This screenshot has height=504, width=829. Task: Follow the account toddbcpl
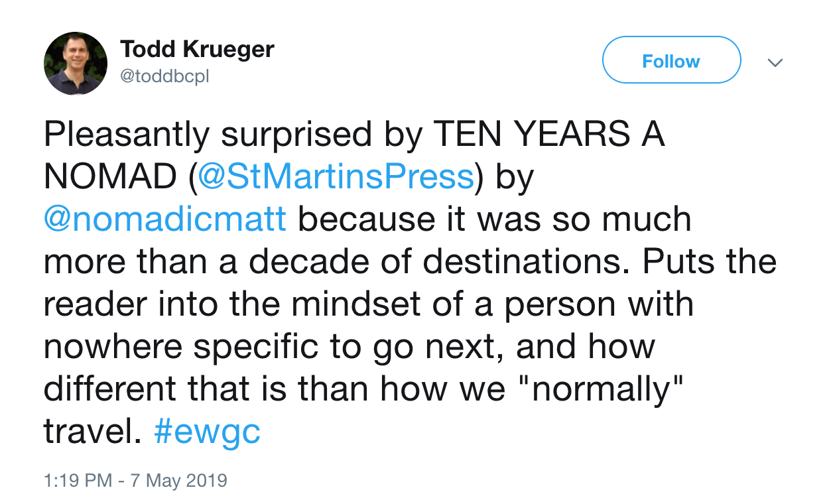tap(670, 60)
